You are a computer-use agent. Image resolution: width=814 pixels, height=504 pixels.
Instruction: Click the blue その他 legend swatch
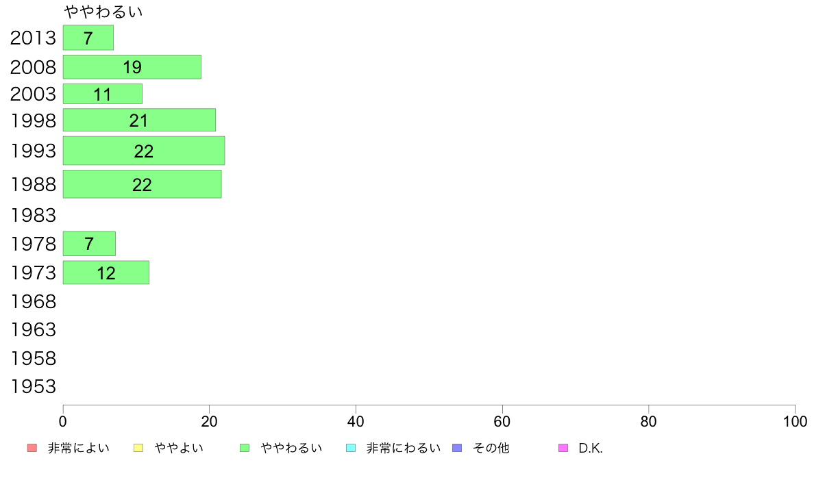pyautogui.click(x=457, y=448)
